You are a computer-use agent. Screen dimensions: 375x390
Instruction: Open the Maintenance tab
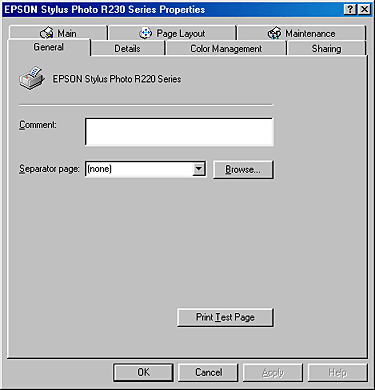point(302,33)
